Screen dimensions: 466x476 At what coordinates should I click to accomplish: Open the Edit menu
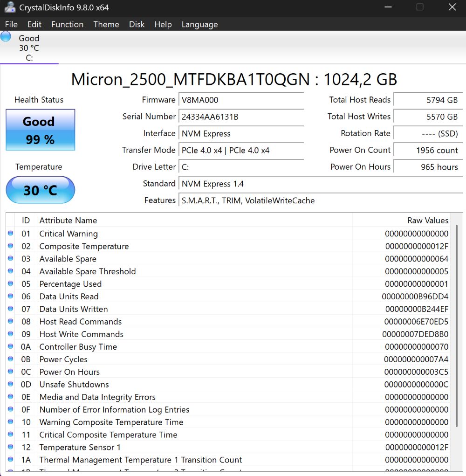coord(34,24)
